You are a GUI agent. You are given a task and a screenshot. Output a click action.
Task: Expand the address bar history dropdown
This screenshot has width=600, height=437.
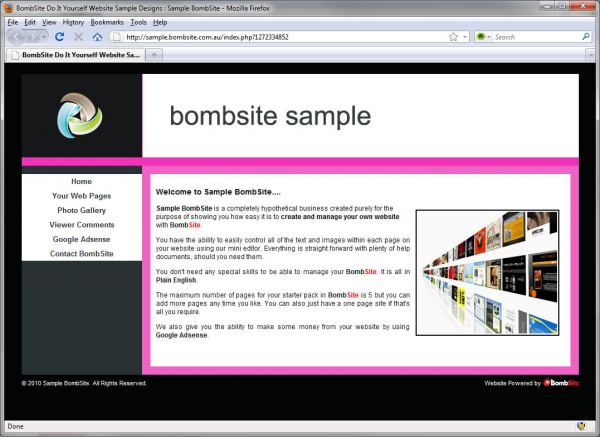[x=465, y=37]
